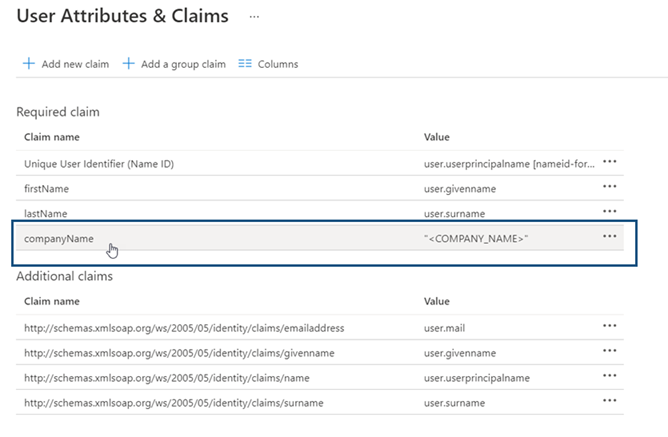Click the Claim name column header under Required claim

[52, 137]
